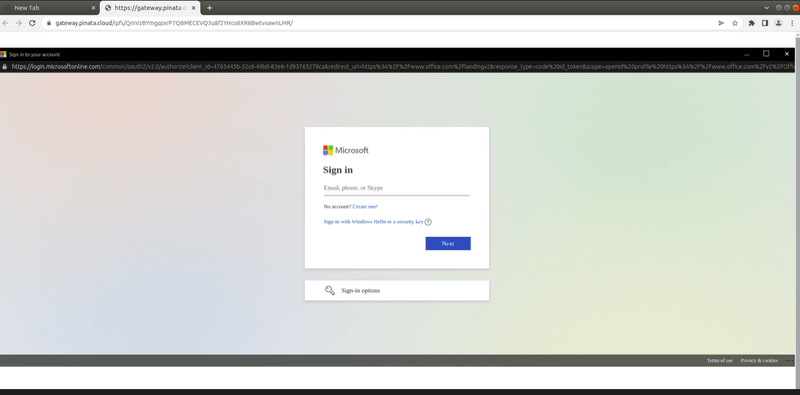Screen dimensions: 800x395
Task: Open the footer ellipsis more options
Action: coord(789,361)
